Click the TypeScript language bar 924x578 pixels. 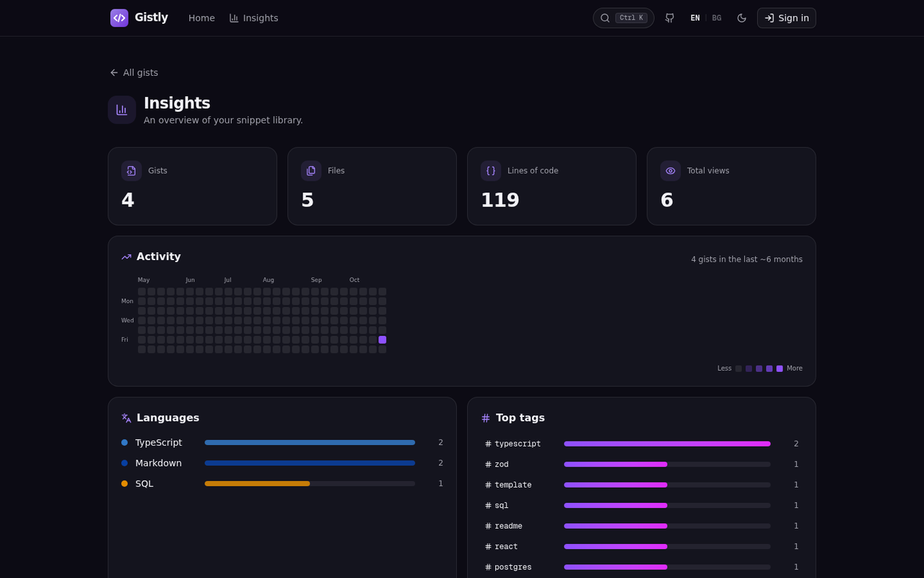click(x=310, y=442)
